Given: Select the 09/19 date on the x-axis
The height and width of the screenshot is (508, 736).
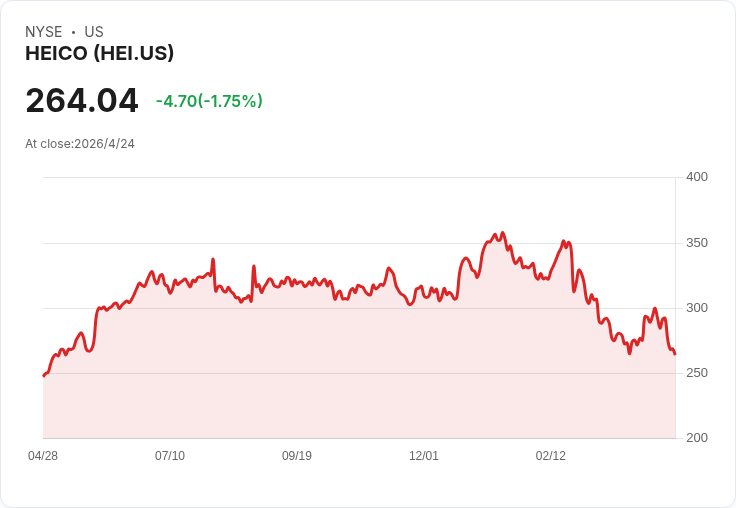Looking at the screenshot, I should [297, 456].
